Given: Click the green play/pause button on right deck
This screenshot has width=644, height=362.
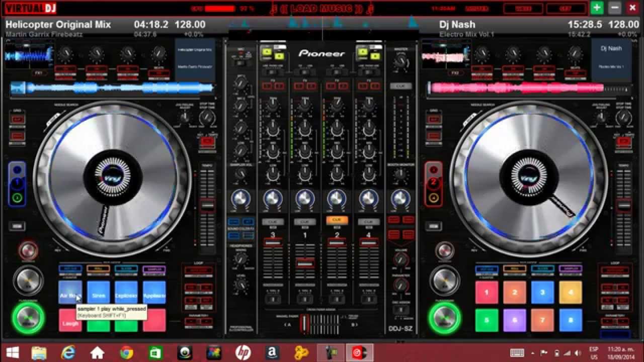Looking at the screenshot, I should coord(445,318).
